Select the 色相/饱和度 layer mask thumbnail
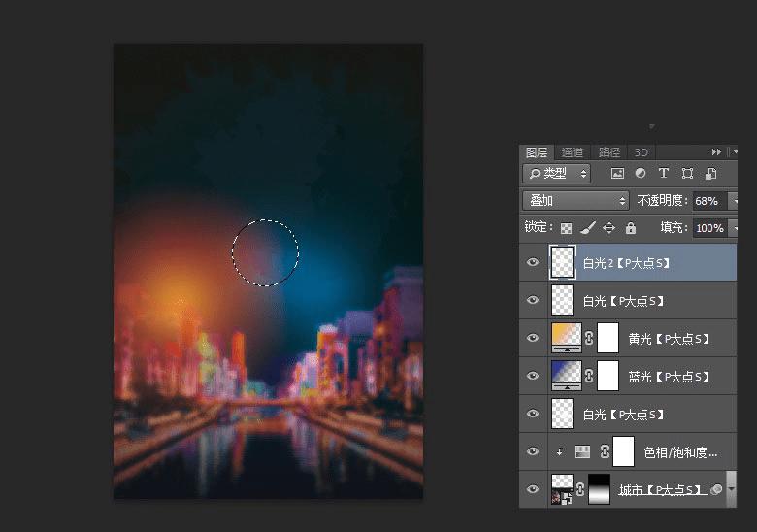The width and height of the screenshot is (757, 532). point(623,451)
